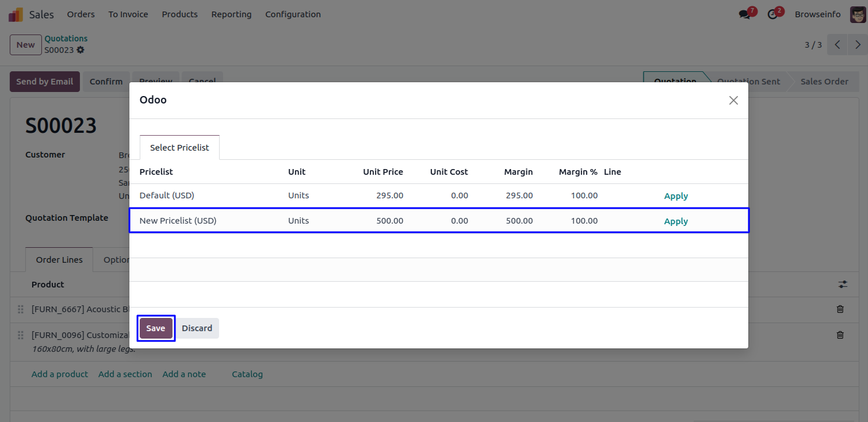Open the Orders menu
This screenshot has width=868, height=422.
click(x=81, y=14)
